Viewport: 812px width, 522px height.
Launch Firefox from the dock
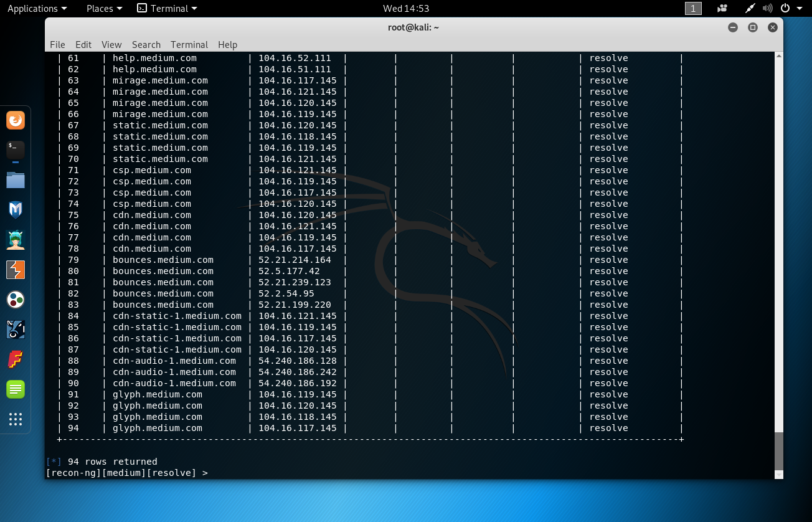16,120
